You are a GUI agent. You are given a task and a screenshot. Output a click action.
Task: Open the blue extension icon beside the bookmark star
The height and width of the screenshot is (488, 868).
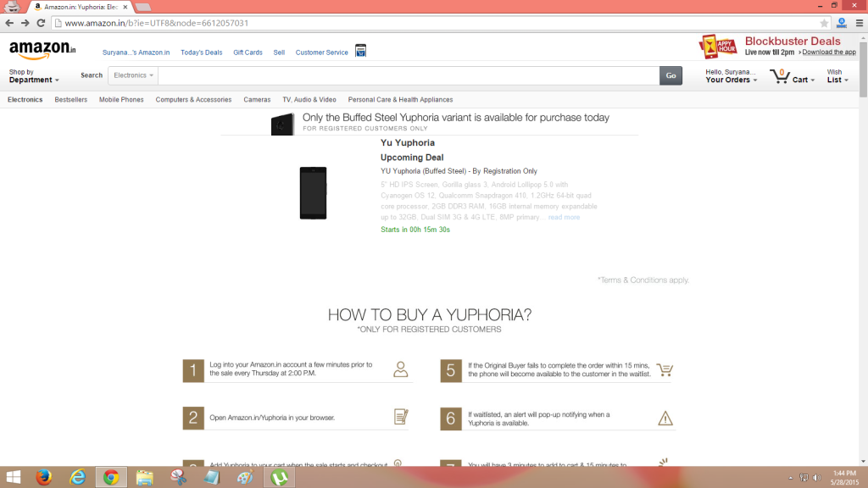(842, 23)
